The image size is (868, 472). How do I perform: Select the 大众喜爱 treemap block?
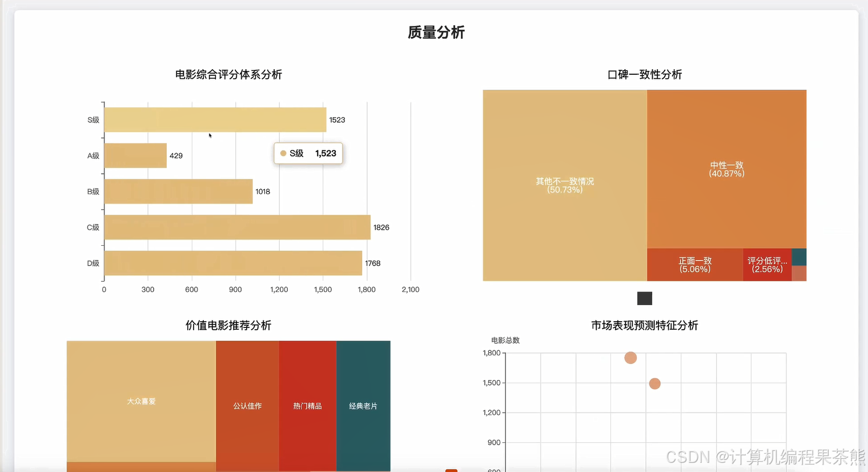(141, 401)
